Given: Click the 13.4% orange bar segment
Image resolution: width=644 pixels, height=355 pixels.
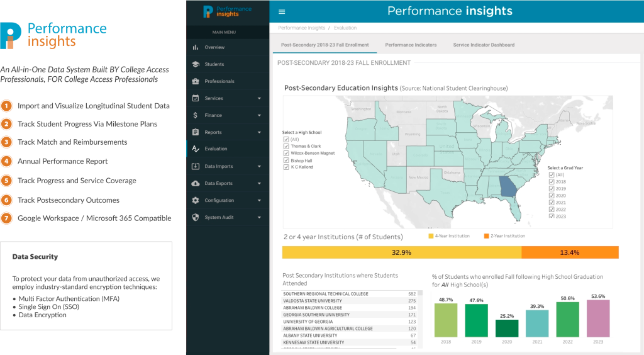Looking at the screenshot, I should [570, 252].
